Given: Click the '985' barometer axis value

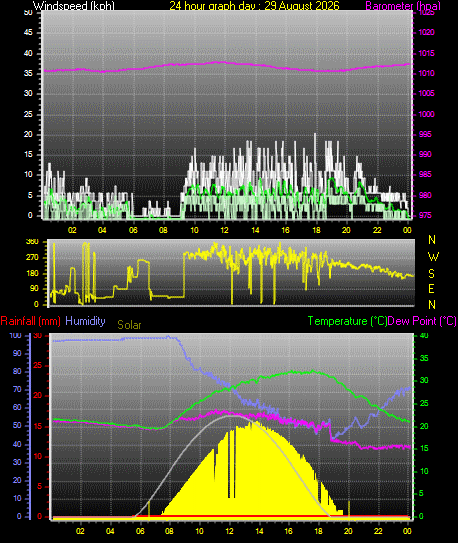Looking at the screenshot, I should pos(425,175).
